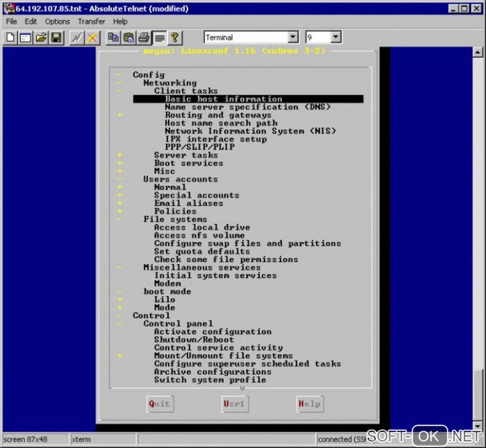Click the Paste clipboard icon
The height and width of the screenshot is (448, 486).
pyautogui.click(x=129, y=38)
